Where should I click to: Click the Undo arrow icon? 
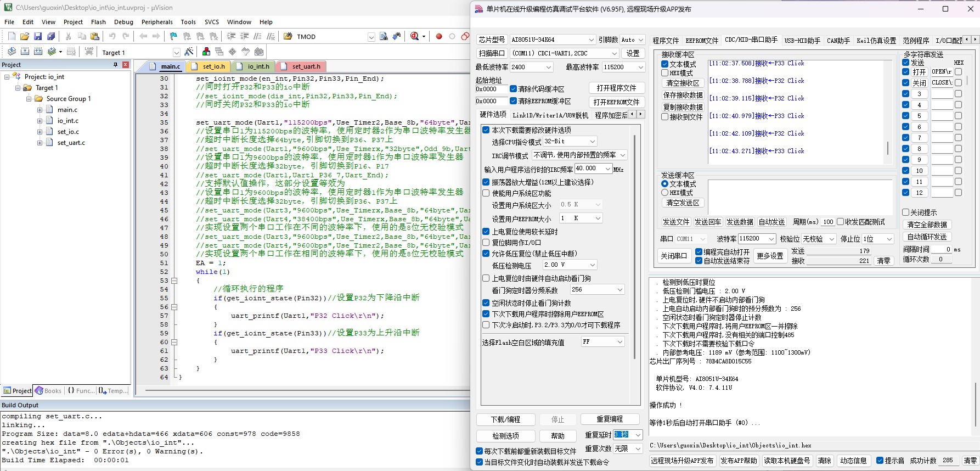coord(112,37)
